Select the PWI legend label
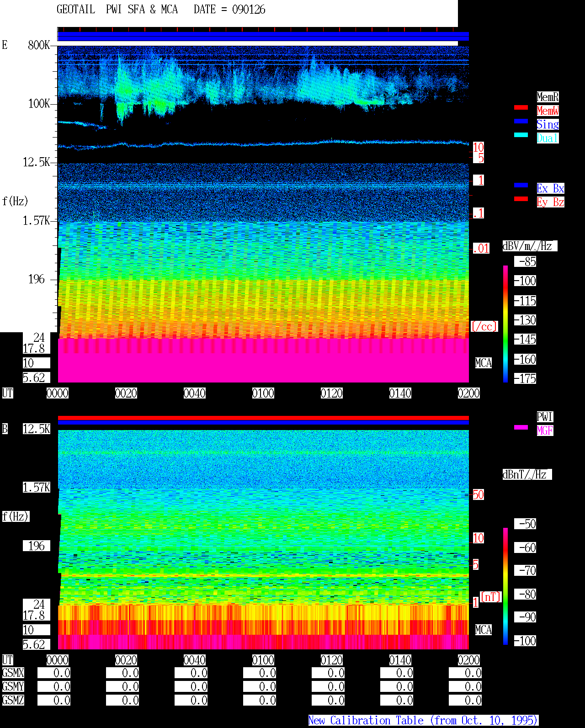585x728 pixels. 545,417
